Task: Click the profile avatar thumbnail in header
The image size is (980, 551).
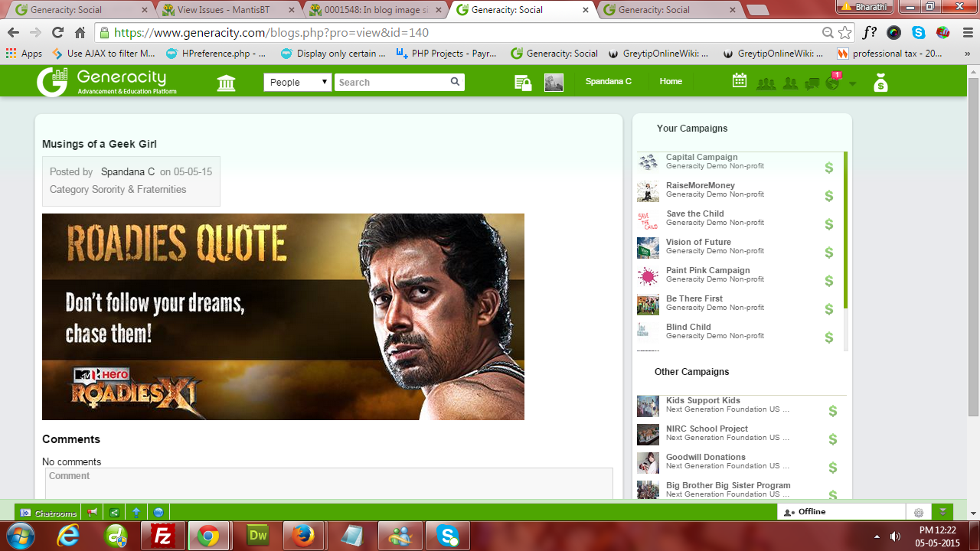Action: point(554,83)
